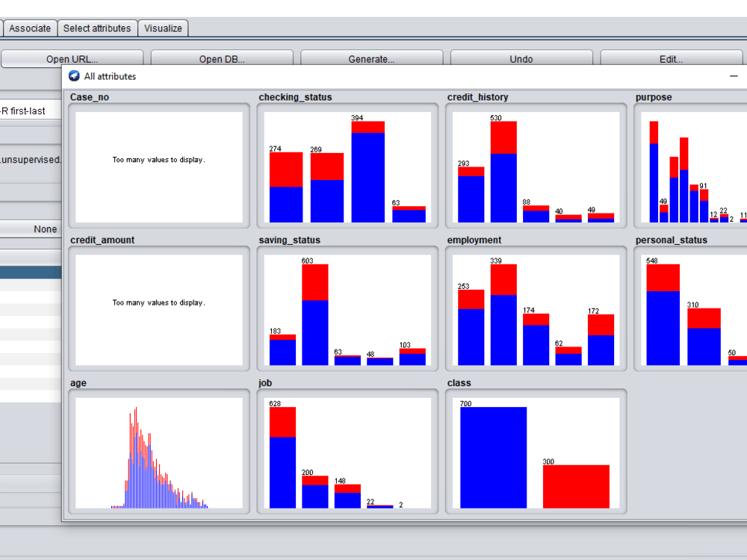The height and width of the screenshot is (560, 747).
Task: Select the employment histogram
Action: click(536, 309)
